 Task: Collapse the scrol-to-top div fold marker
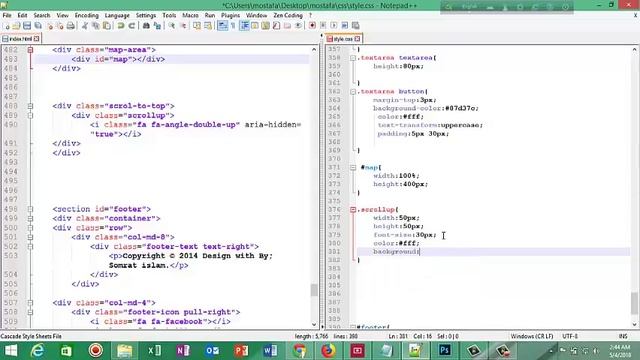[30, 106]
